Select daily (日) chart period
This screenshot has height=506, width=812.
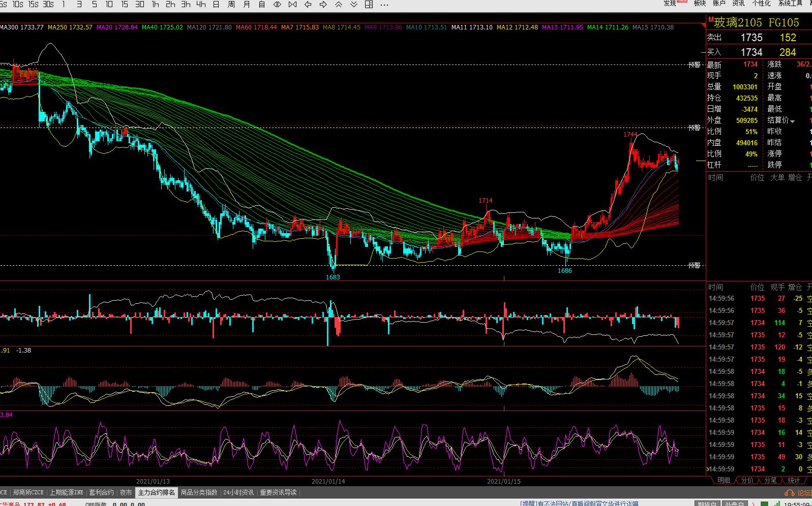(x=216, y=4)
